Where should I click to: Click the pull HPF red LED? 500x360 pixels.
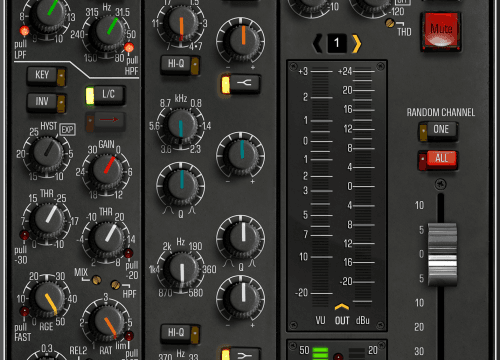tap(129, 48)
